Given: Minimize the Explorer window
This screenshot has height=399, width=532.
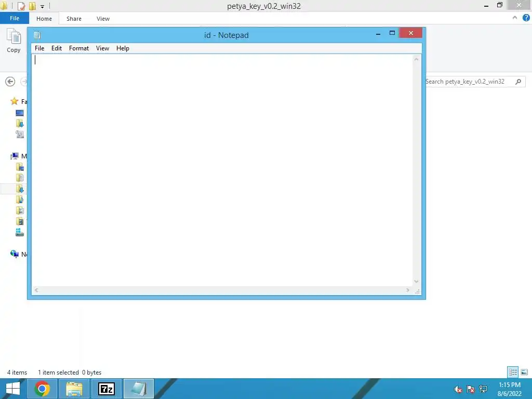Looking at the screenshot, I should click(486, 5).
